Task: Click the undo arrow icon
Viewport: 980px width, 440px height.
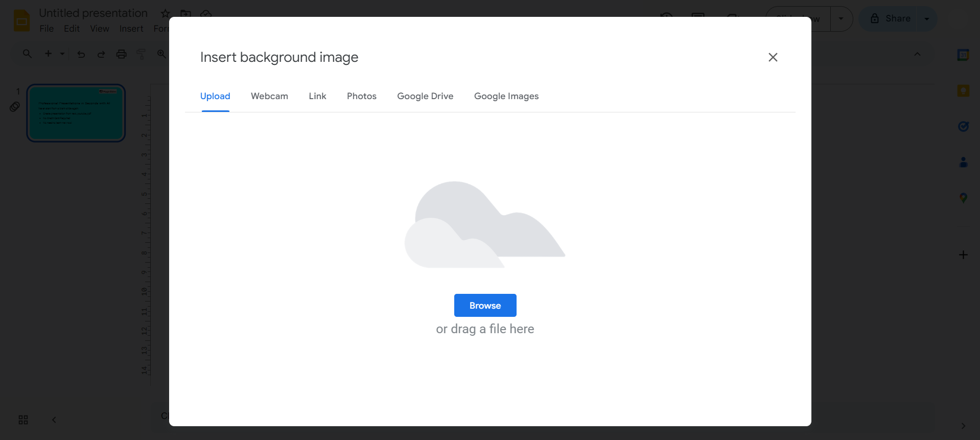Action: pyautogui.click(x=81, y=54)
